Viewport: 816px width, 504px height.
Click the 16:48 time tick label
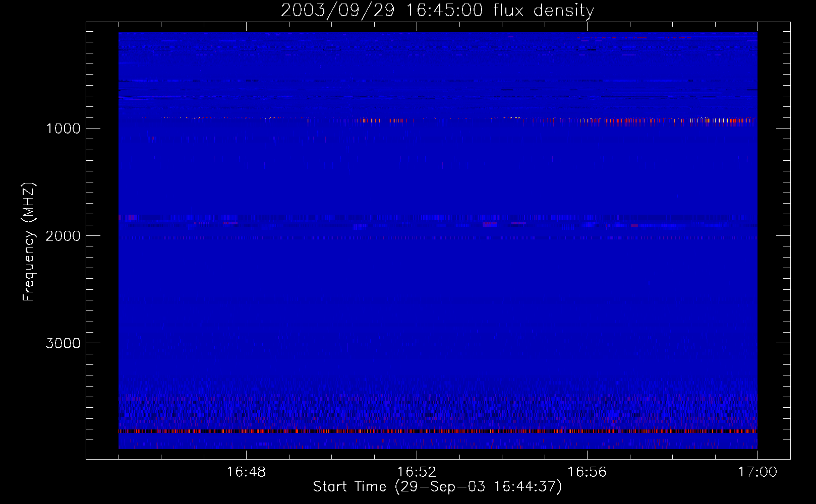pos(246,472)
